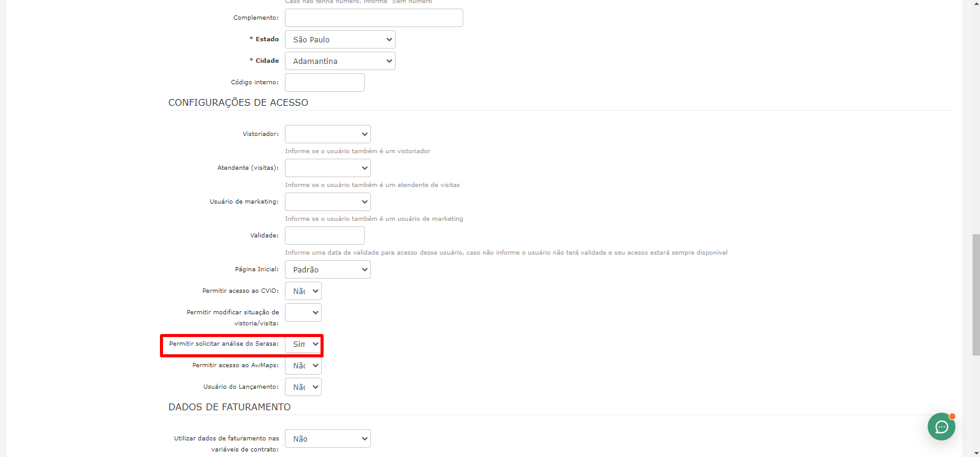Open Permitir solicitar análise do Serasa dropdown
Image resolution: width=980 pixels, height=457 pixels.
click(303, 344)
